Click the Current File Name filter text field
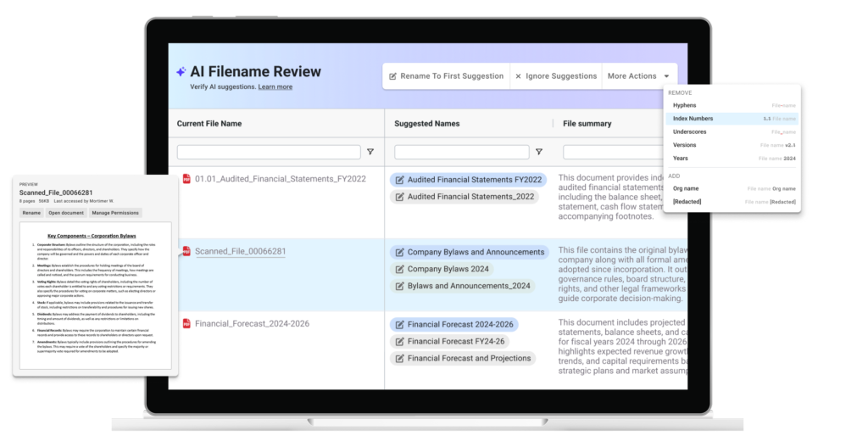The height and width of the screenshot is (447, 868). tap(269, 153)
